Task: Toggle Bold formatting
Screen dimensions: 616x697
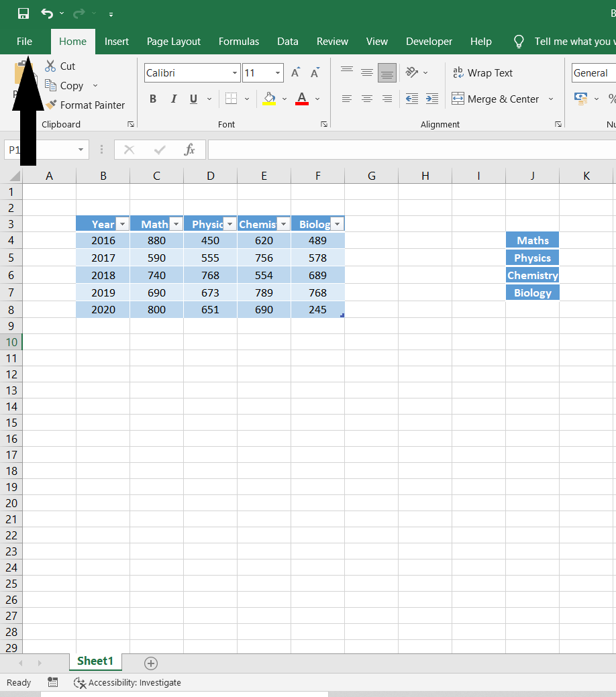Action: click(153, 99)
